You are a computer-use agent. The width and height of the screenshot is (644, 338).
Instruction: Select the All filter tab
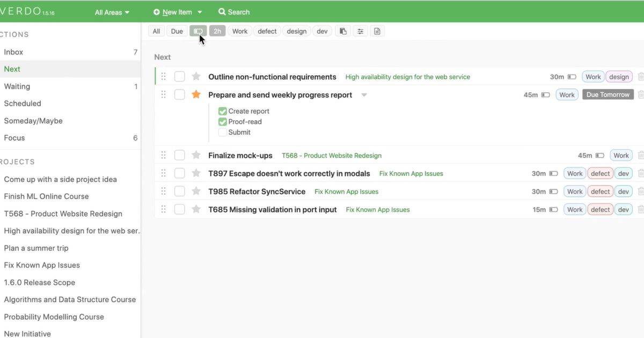[156, 31]
